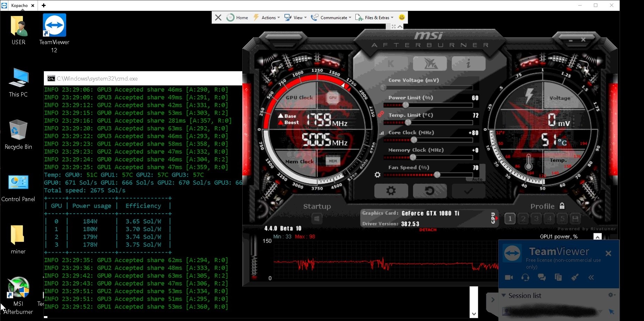Collapse the Session list section

tap(503, 296)
